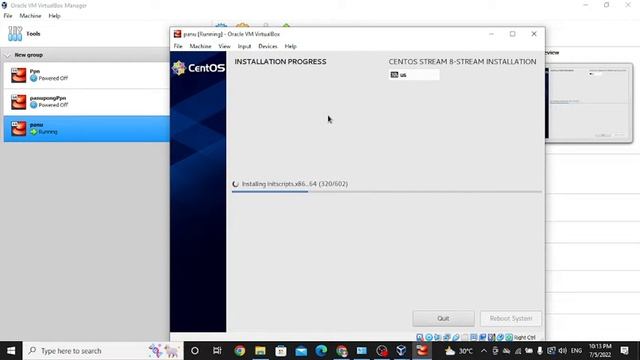Open the File menu in VM window
This screenshot has width=640, height=360.
tap(178, 46)
